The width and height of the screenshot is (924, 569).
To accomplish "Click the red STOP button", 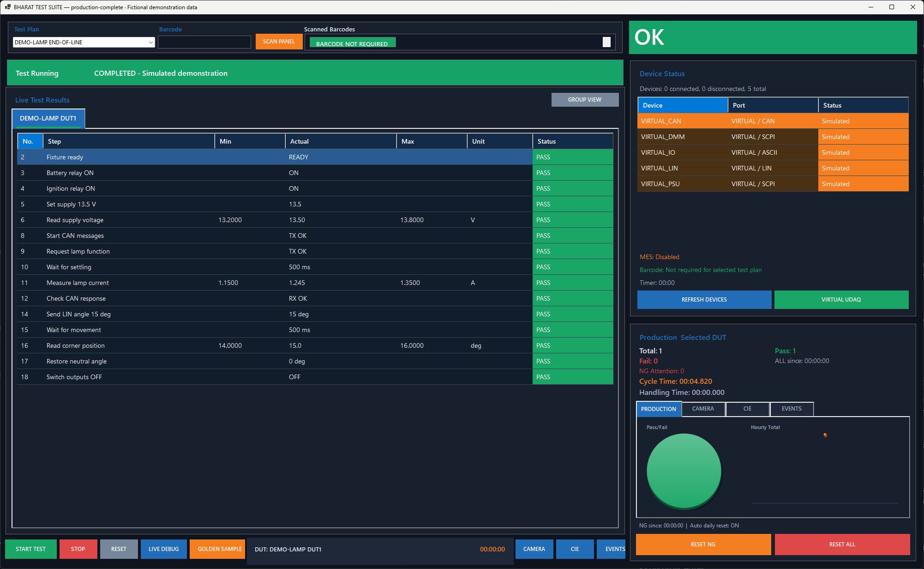I will click(78, 549).
